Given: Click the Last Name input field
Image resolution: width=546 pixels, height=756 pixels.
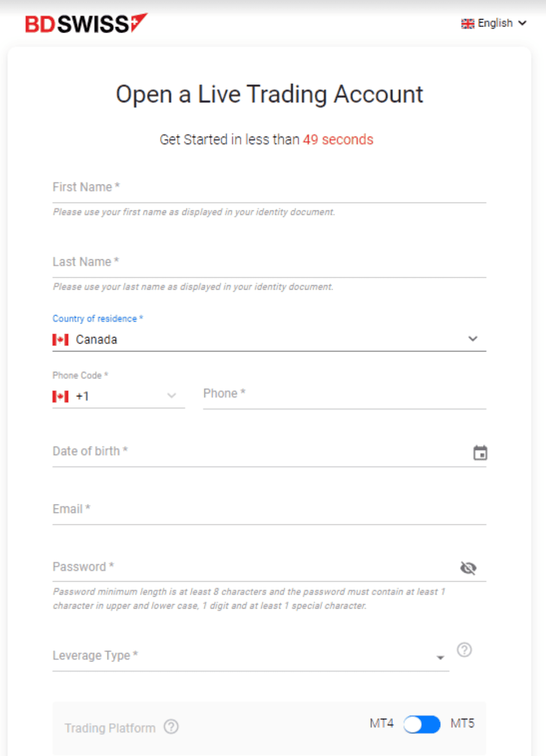Looking at the screenshot, I should coord(225,263).
